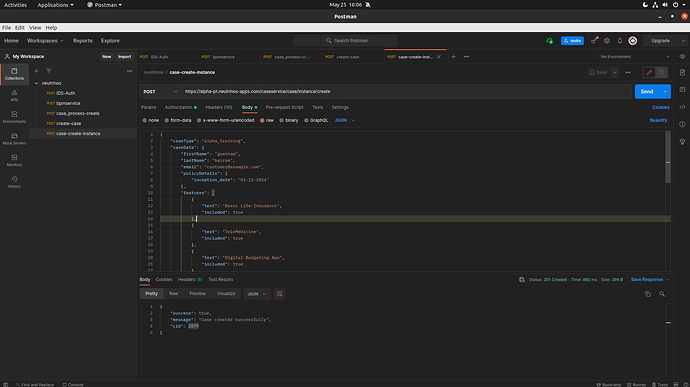Viewport: 690px width, 387px height.
Task: Open the POST method dropdown
Action: click(x=160, y=92)
